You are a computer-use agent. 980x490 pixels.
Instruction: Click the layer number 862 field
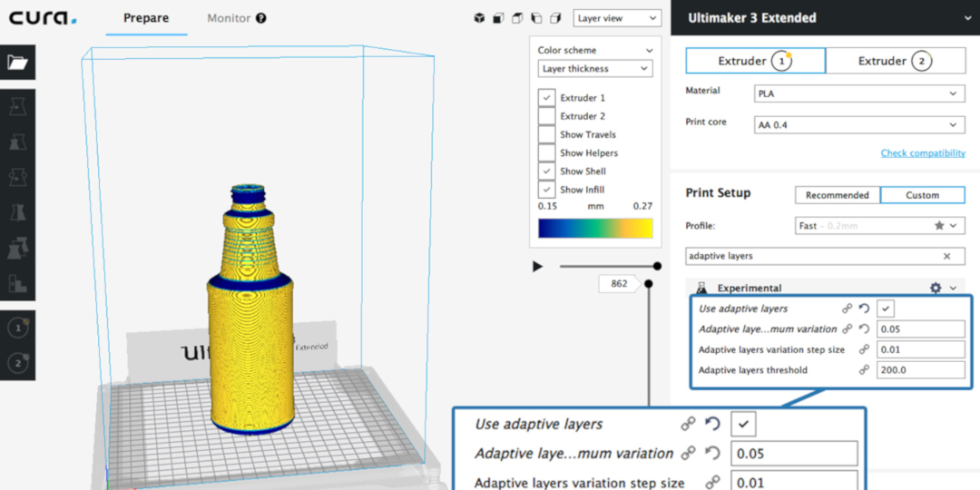pyautogui.click(x=620, y=284)
